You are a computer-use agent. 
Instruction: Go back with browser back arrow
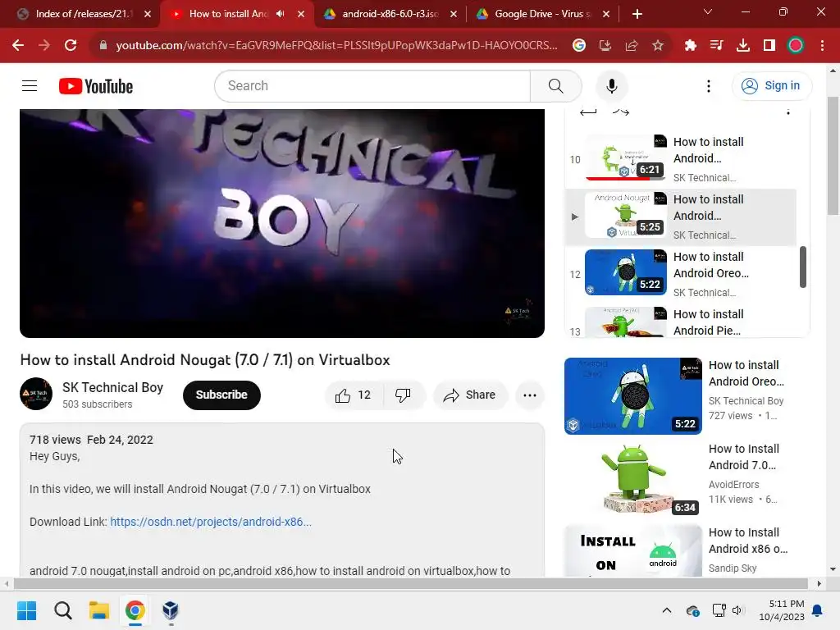tap(18, 46)
